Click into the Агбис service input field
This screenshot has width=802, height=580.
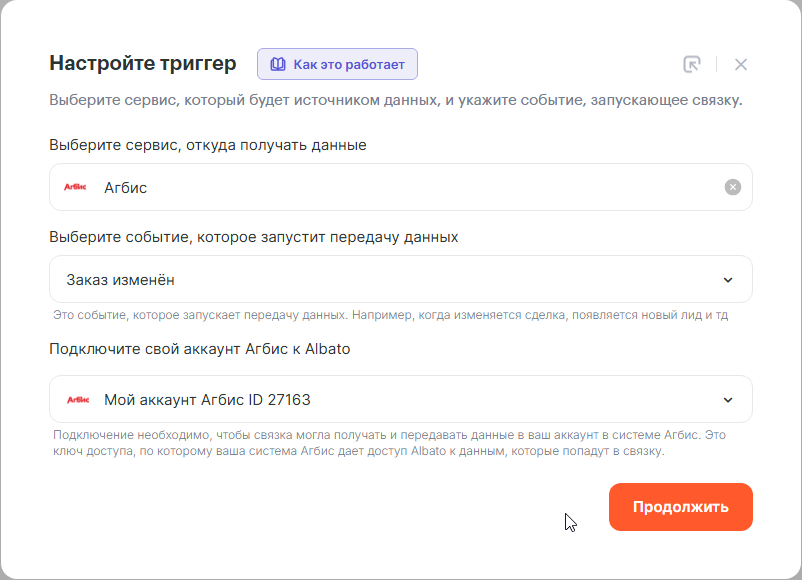tap(400, 187)
